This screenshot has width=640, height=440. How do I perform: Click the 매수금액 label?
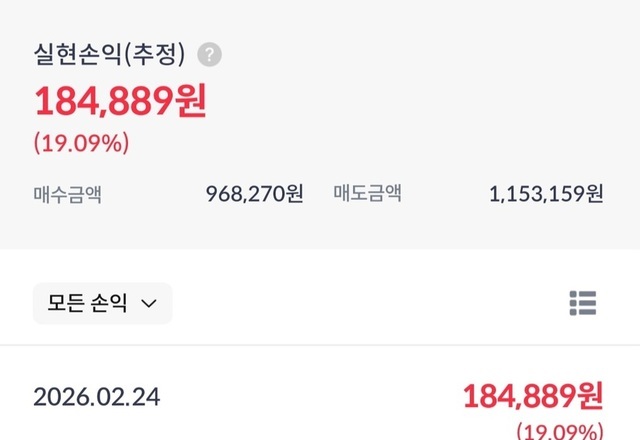[67, 193]
